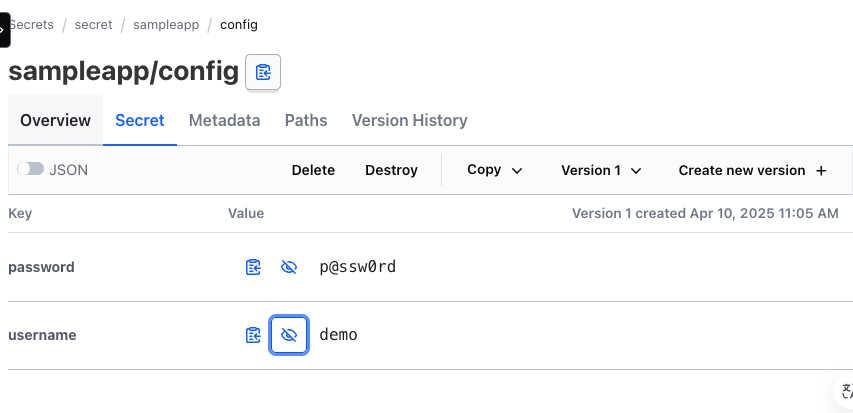Viewport: 853px width, 413px height.
Task: Click the Destroy button
Action: [x=391, y=170]
